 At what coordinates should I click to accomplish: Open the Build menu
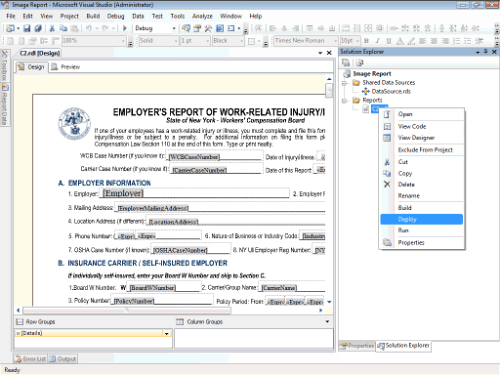(x=93, y=16)
